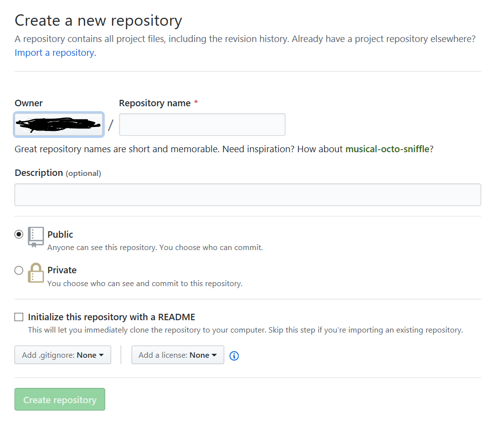Click the Private lock icon
Screen dimensions: 504x422
pos(35,272)
